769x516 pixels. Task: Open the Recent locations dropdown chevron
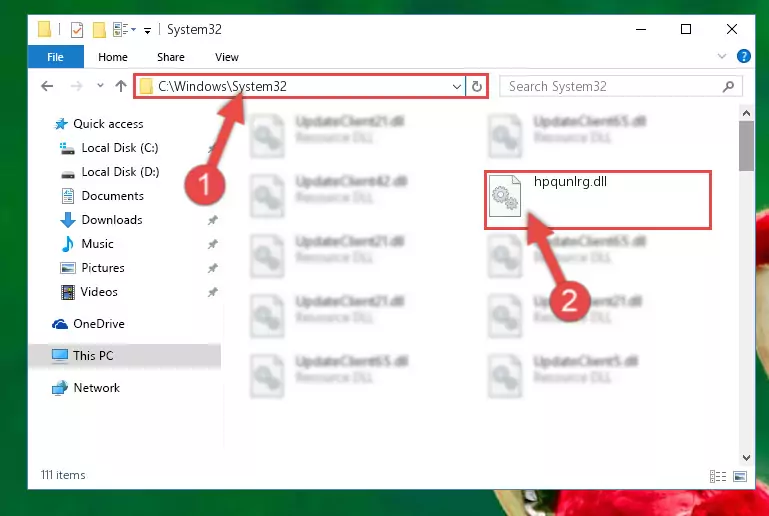100,86
